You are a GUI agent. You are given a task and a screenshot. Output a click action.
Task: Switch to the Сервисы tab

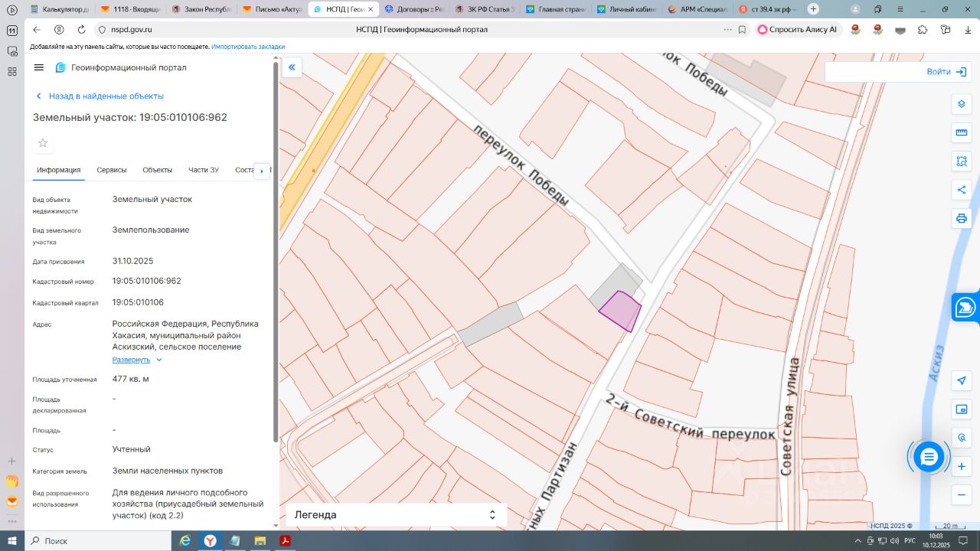[x=112, y=170]
